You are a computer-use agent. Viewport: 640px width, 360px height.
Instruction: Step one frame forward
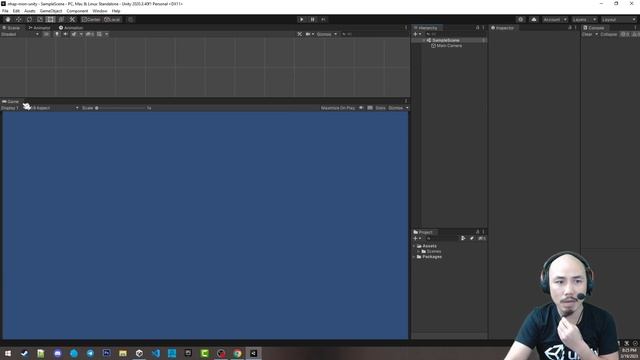tap(323, 20)
